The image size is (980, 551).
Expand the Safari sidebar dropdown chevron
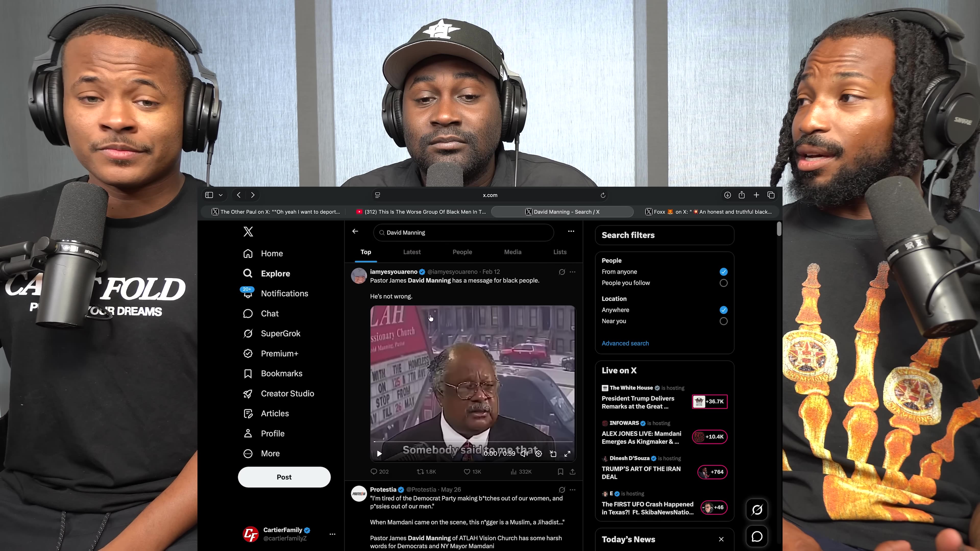pyautogui.click(x=221, y=195)
